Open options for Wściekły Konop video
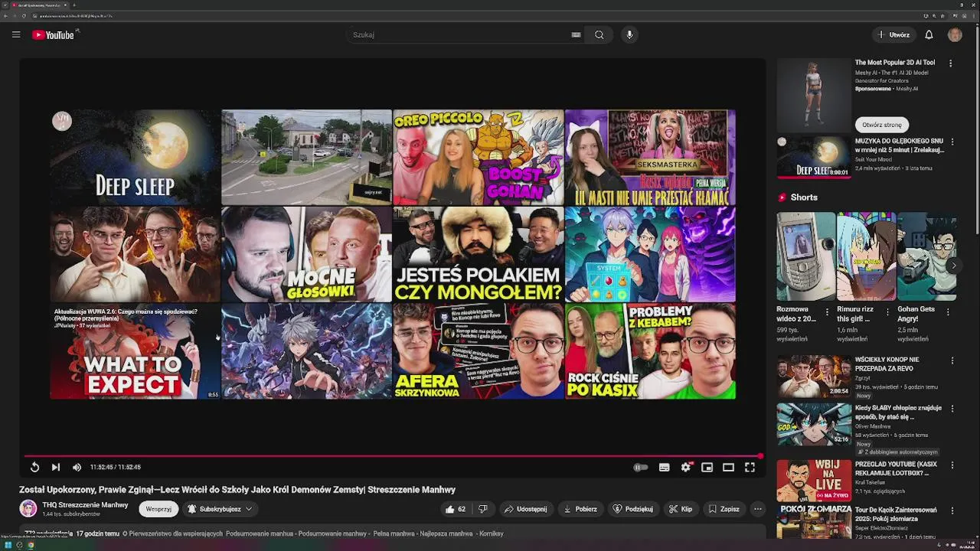The width and height of the screenshot is (980, 551). click(x=952, y=360)
